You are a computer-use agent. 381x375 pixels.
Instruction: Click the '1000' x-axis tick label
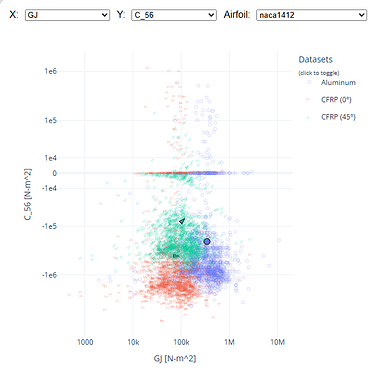point(85,342)
